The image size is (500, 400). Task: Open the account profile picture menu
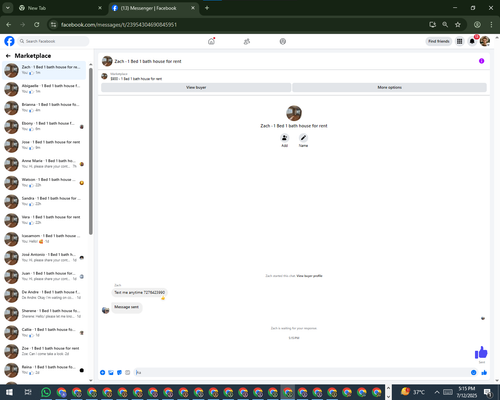point(485,41)
